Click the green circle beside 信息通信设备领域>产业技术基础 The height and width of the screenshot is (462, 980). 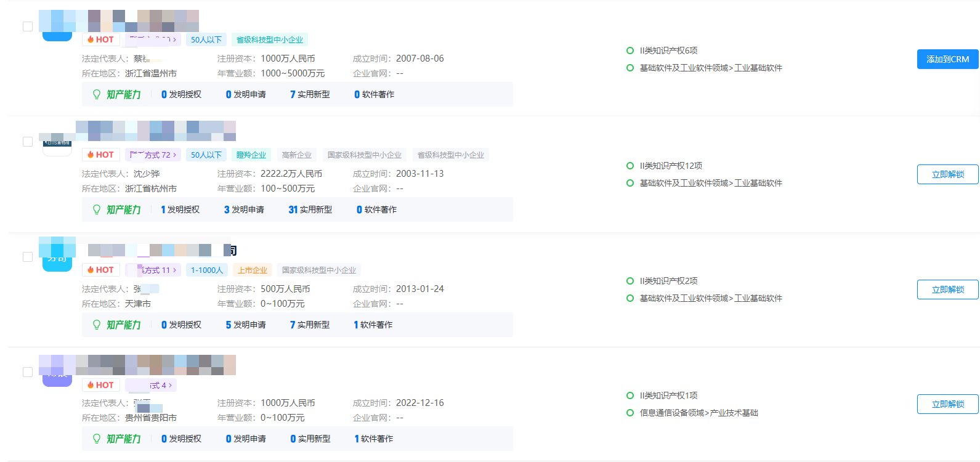tap(630, 413)
